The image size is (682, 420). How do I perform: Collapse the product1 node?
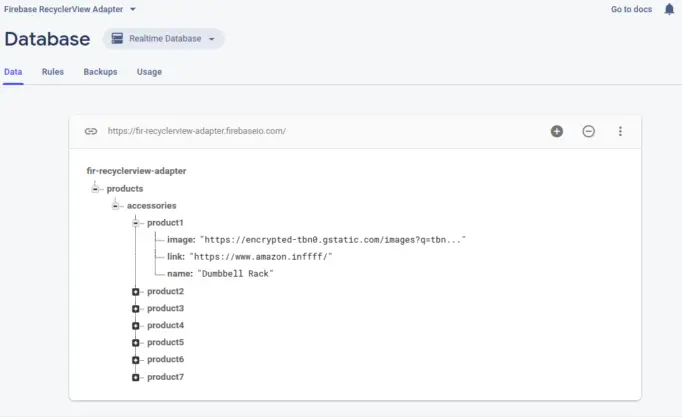tap(136, 223)
